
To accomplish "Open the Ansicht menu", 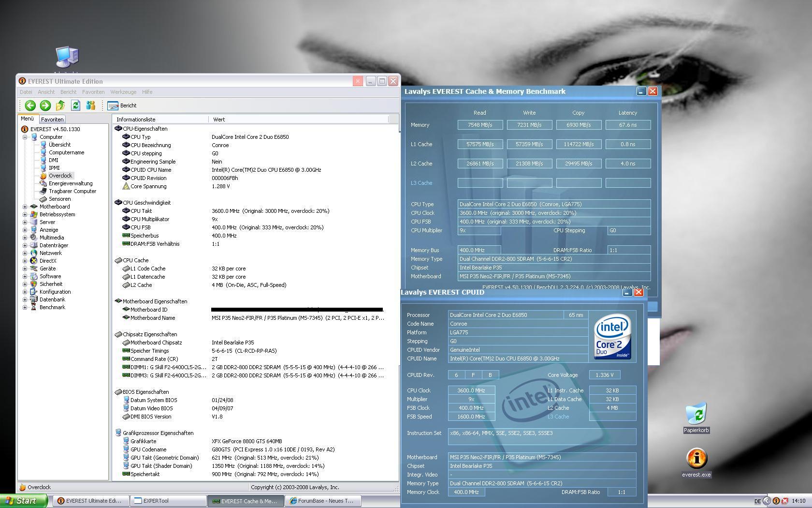I will click(46, 92).
